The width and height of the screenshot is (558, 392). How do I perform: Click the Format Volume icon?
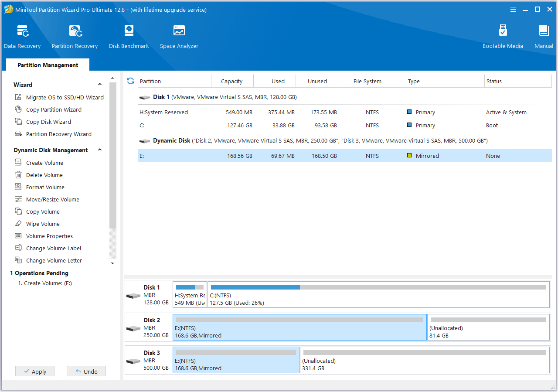click(x=18, y=187)
